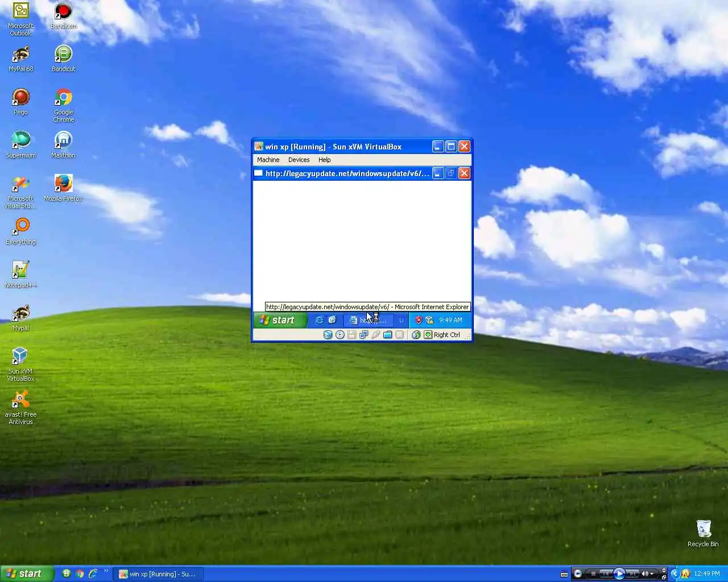Select the avast! Free Antivirus desktop shortcut
The width and height of the screenshot is (728, 582).
[x=20, y=408]
